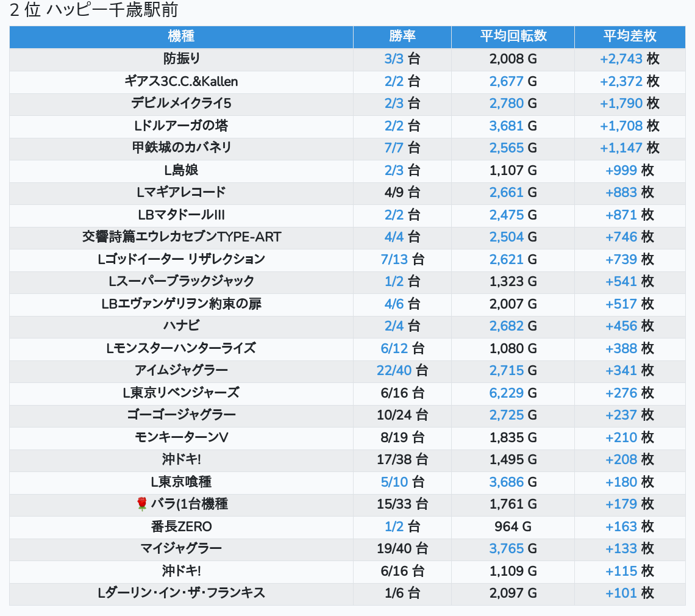The height and width of the screenshot is (616, 695).
Task: Click the 15/33 台 win rate
Action: pos(402,504)
